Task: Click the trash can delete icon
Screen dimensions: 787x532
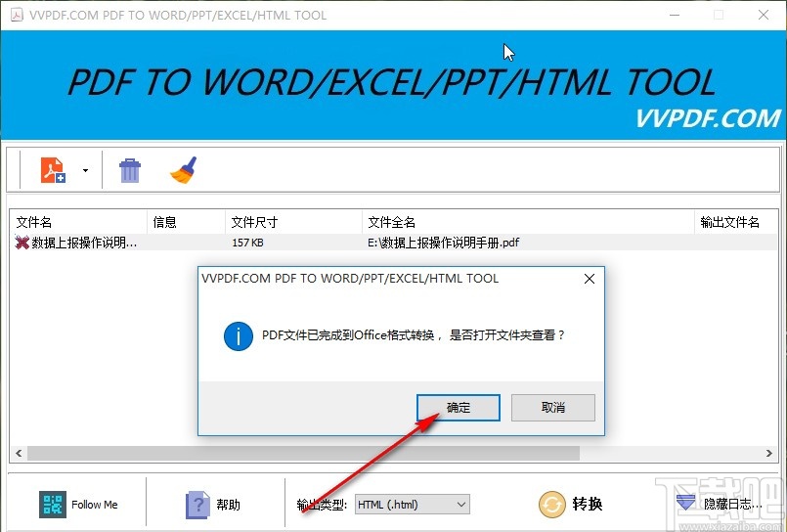Action: (x=129, y=170)
